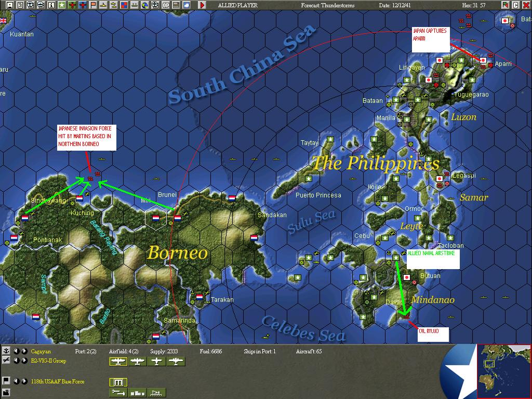Select the Dutch flag in highlighted Miri hex
Image resolution: width=532 pixels, height=399 pixels.
pos(156,218)
